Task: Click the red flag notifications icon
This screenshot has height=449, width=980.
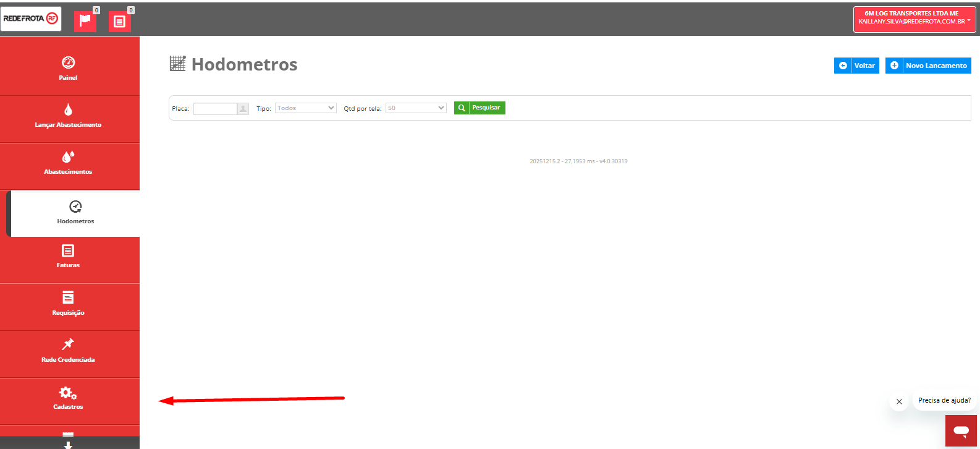Action: pyautogui.click(x=85, y=21)
